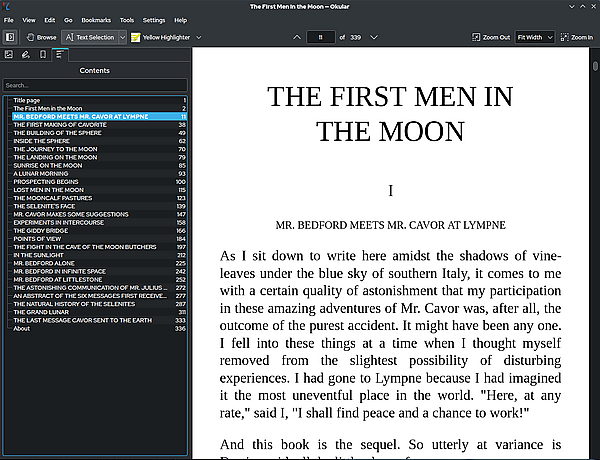Open the Text Selection tool dropdown arrow
This screenshot has width=600, height=460.
122,37
